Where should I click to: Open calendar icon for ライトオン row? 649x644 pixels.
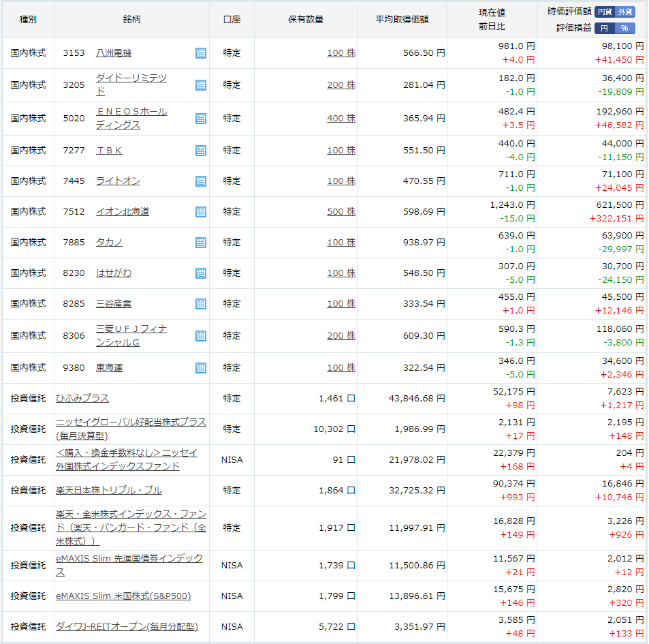[x=201, y=181]
